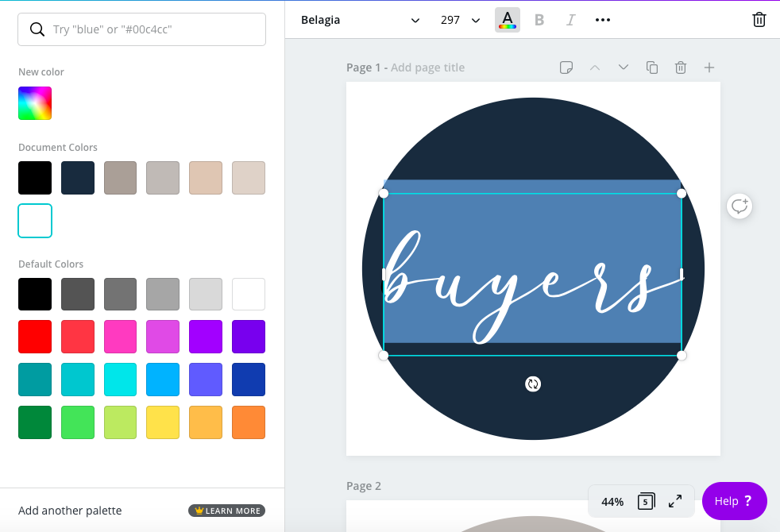Click the Add page title field

[x=427, y=67]
